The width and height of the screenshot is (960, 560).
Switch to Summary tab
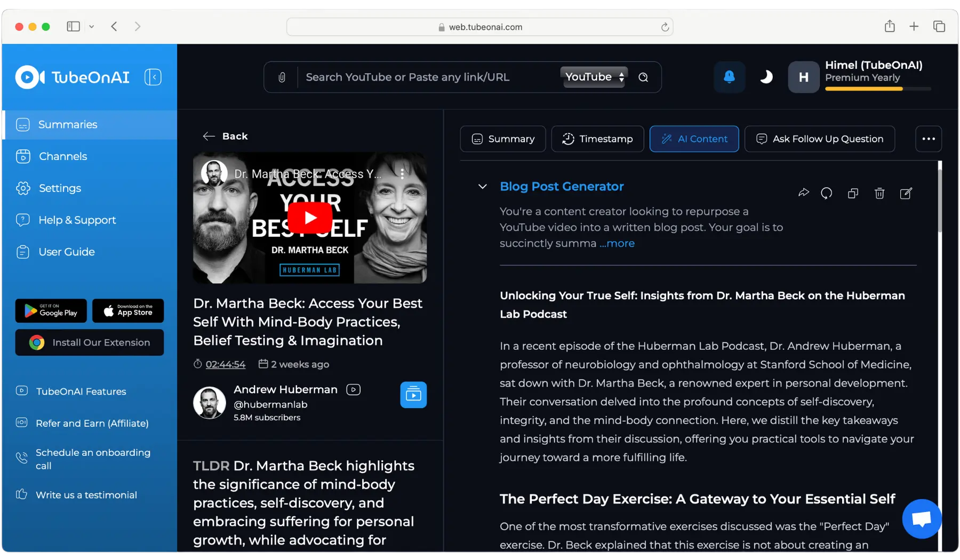pos(503,139)
